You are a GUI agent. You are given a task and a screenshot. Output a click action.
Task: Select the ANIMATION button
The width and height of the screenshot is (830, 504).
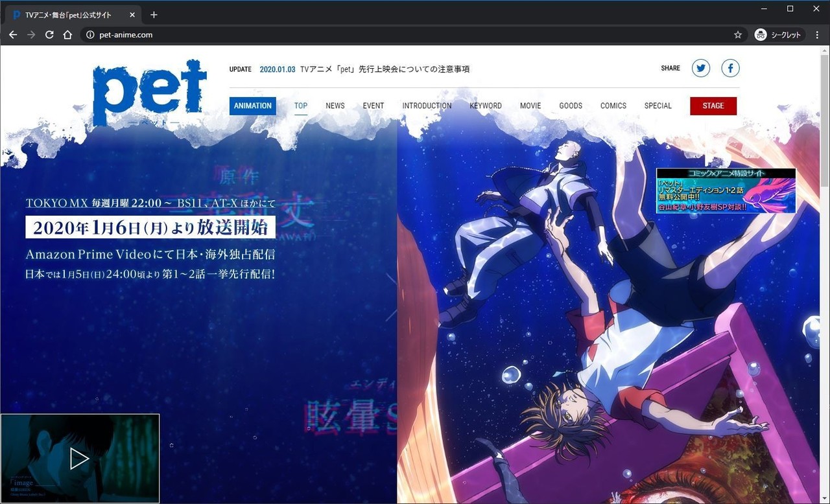pyautogui.click(x=253, y=106)
